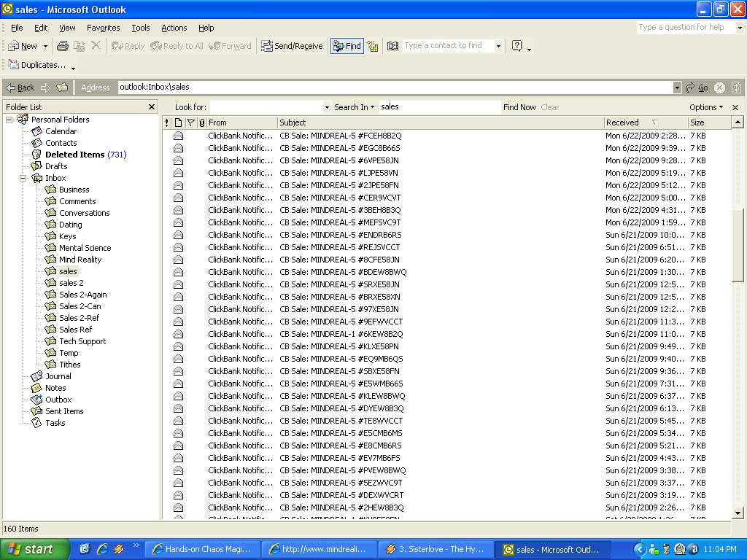Click the Type a question for help box
Image resolution: width=747 pixels, height=560 pixels.
pyautogui.click(x=686, y=28)
